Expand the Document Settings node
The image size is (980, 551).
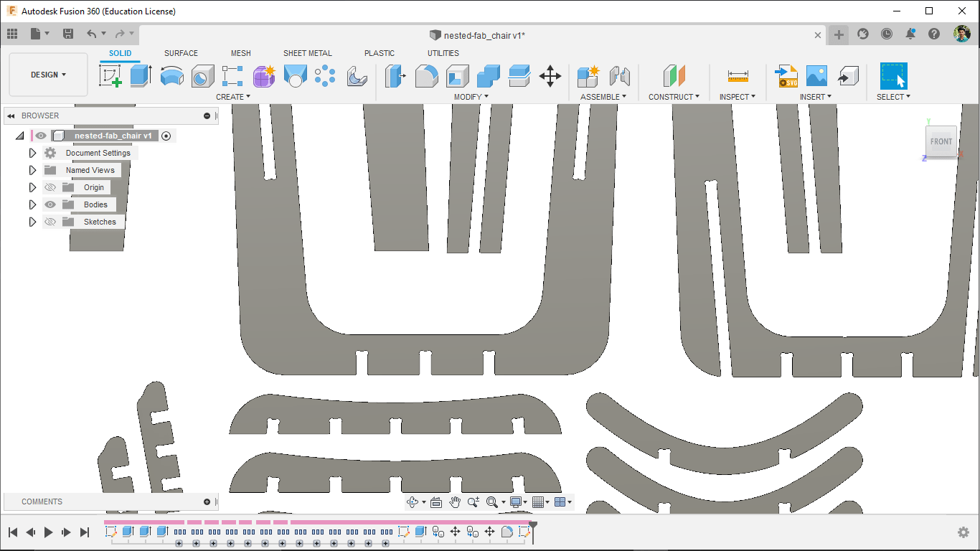click(x=32, y=153)
